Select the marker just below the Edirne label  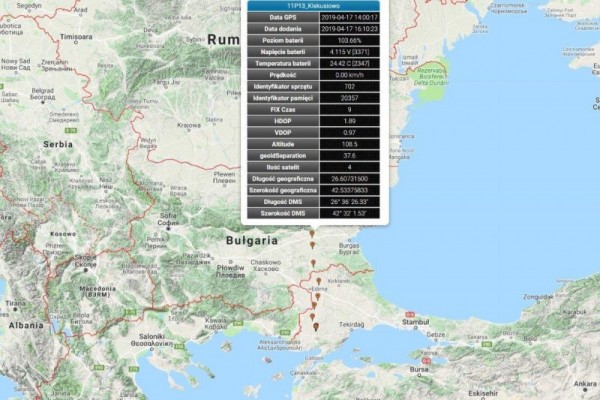point(318,297)
